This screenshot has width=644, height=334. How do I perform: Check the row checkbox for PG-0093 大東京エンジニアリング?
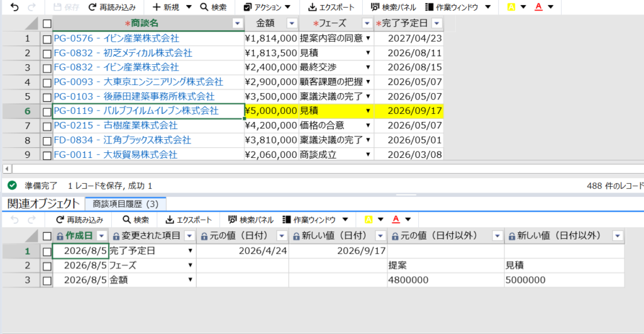[47, 82]
